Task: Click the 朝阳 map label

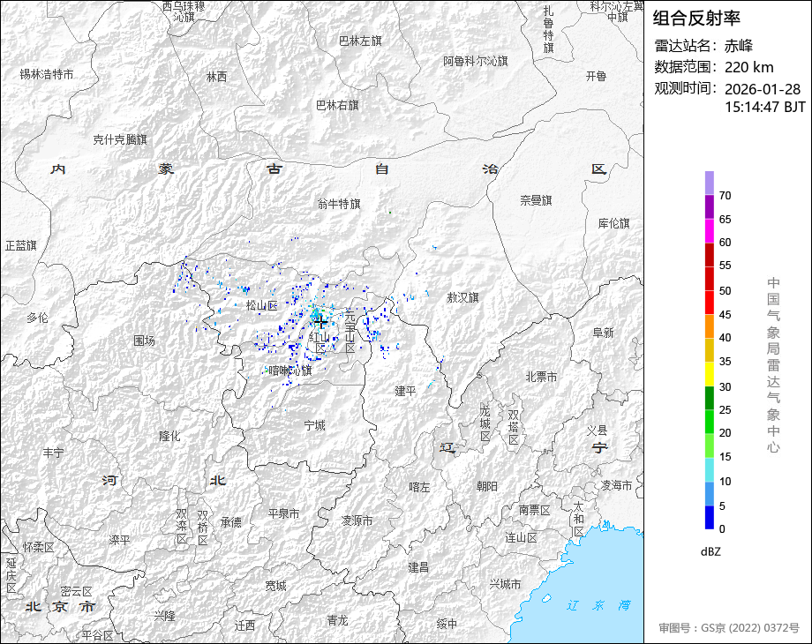Action: click(x=487, y=486)
